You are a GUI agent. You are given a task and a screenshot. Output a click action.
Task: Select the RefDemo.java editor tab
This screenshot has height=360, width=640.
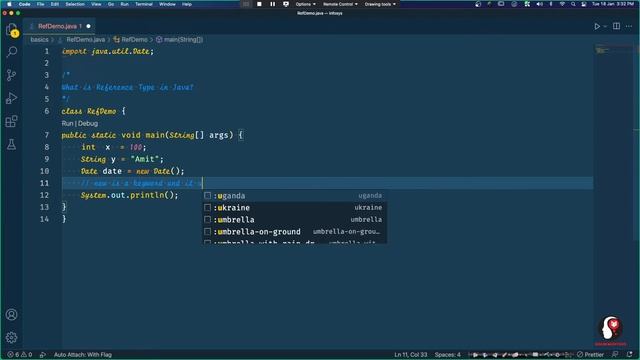(60, 26)
